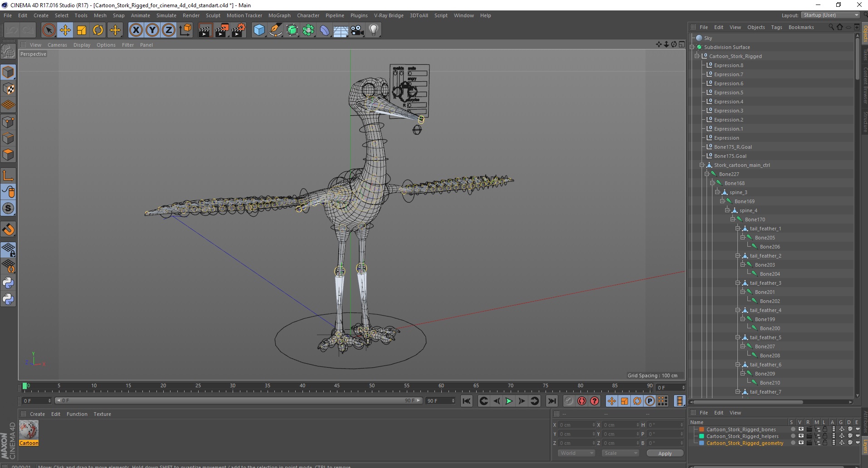The width and height of the screenshot is (868, 468).
Task: Open the Layout Startup (User) dropdown
Action: (830, 15)
